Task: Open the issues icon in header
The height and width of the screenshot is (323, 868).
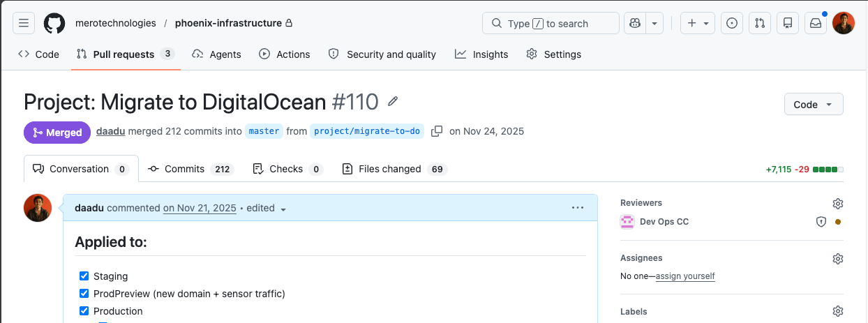Action: (x=732, y=23)
